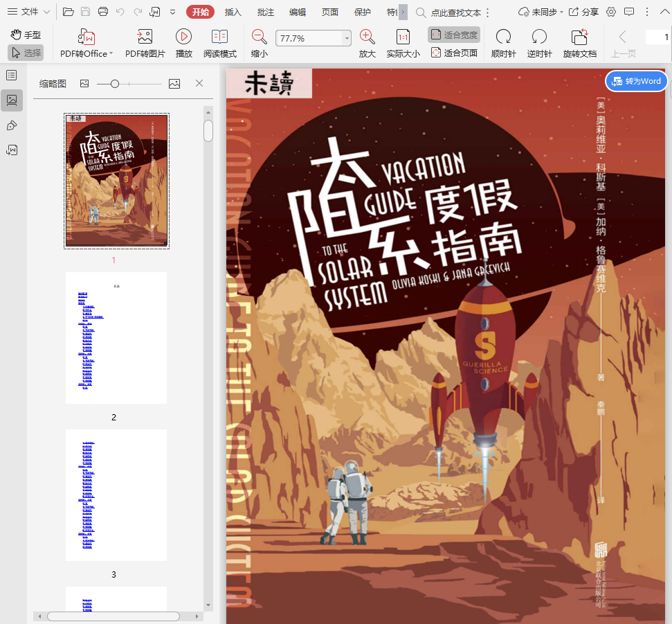Viewport: 672px width, 624px height.
Task: Click the PDF转图片 icon
Action: tap(145, 37)
